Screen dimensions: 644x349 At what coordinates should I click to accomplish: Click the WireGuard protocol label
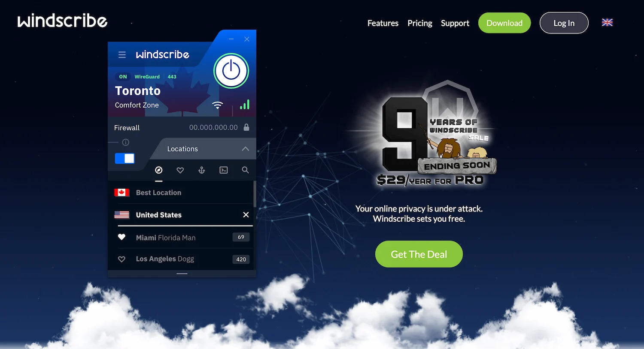147,77
